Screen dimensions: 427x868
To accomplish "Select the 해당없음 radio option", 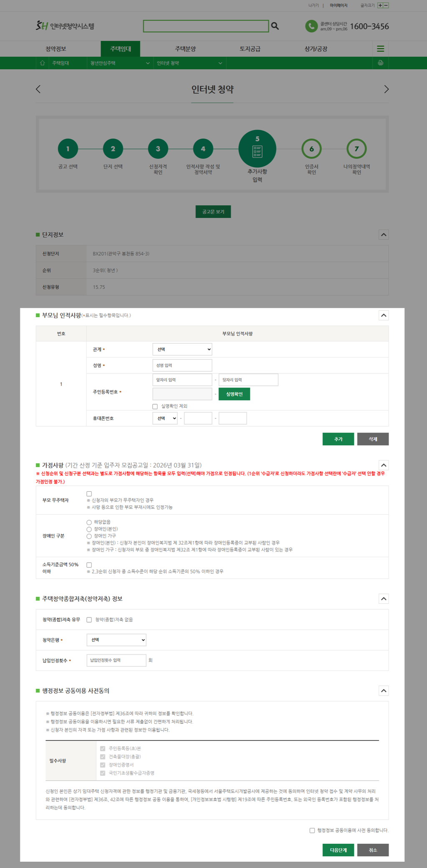I will tap(89, 522).
